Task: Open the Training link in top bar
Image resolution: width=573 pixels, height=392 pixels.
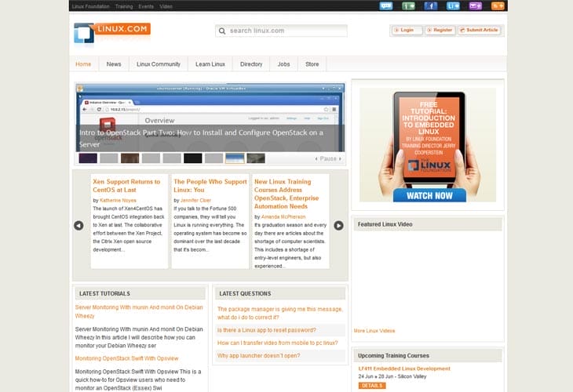Action: tap(124, 5)
